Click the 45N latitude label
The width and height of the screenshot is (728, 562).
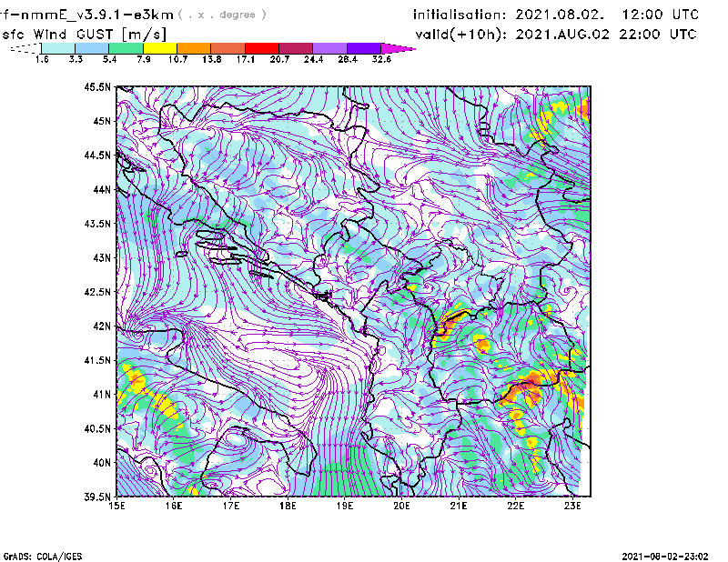coord(102,121)
